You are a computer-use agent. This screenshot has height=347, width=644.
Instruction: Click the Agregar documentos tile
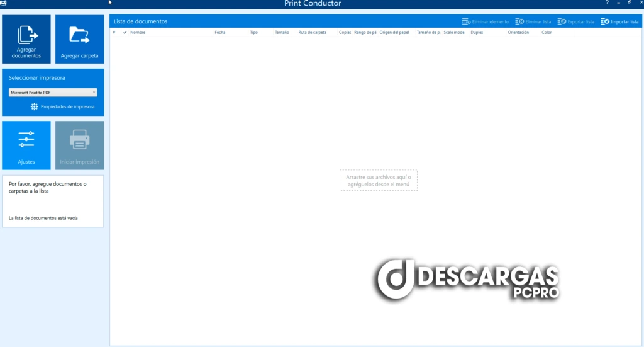26,39
